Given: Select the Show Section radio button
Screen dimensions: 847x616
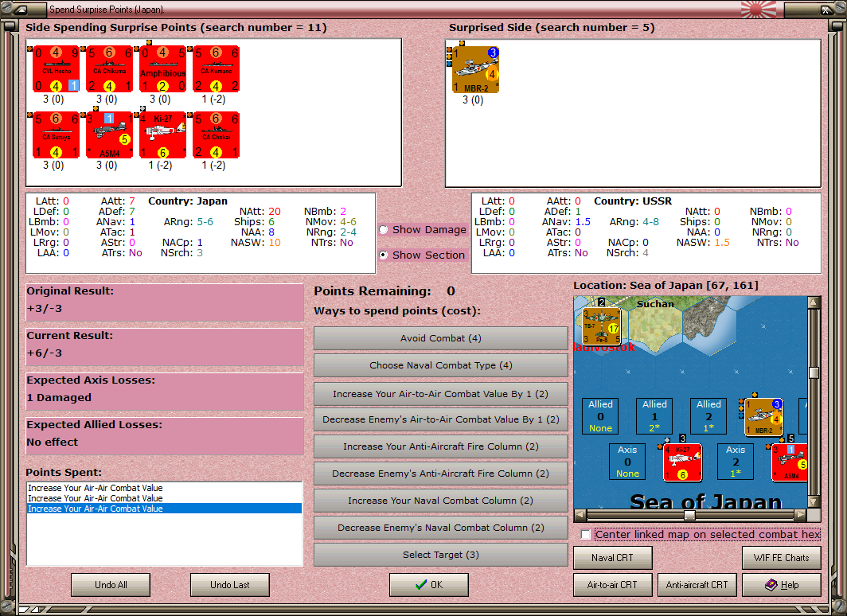Looking at the screenshot, I should pos(384,255).
